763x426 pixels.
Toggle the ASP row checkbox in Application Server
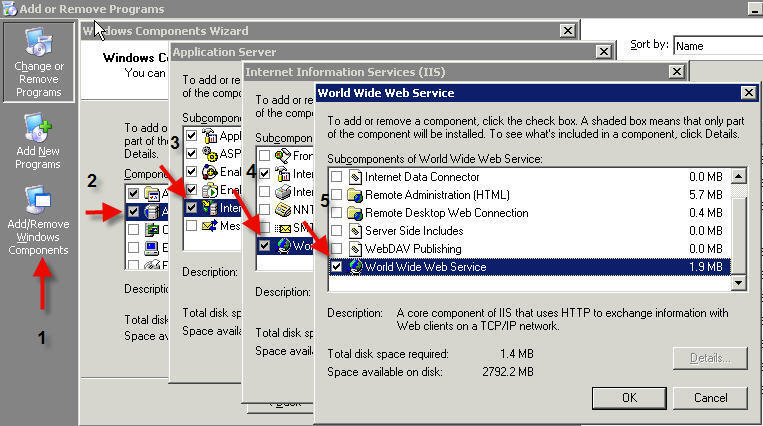coord(191,154)
